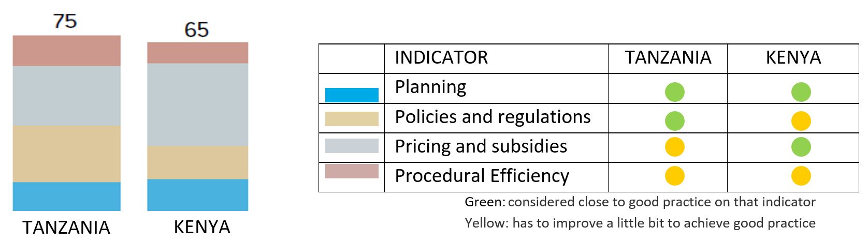Click the gray Pricing segment in Kenya bar
This screenshot has width=868, height=242.
[x=198, y=104]
